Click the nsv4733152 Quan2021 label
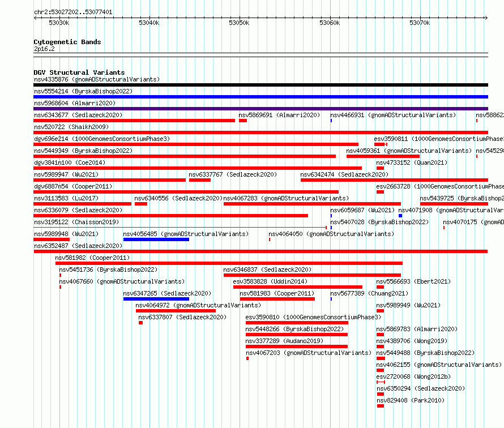The height and width of the screenshot is (428, 504). 412,162
